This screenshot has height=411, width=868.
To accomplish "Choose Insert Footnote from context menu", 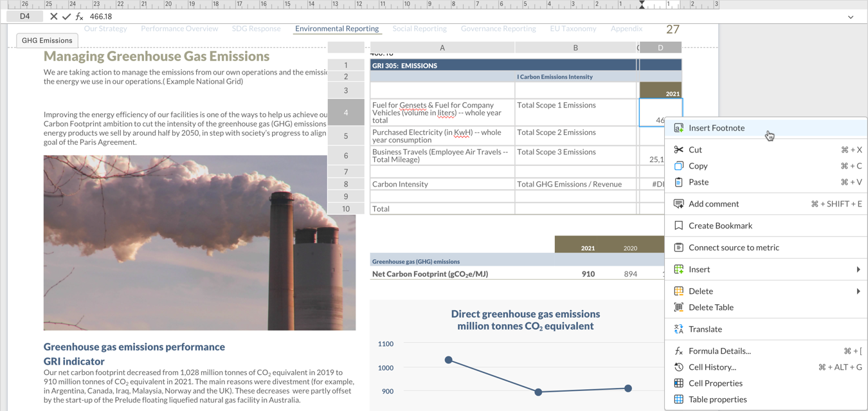I will click(x=766, y=128).
